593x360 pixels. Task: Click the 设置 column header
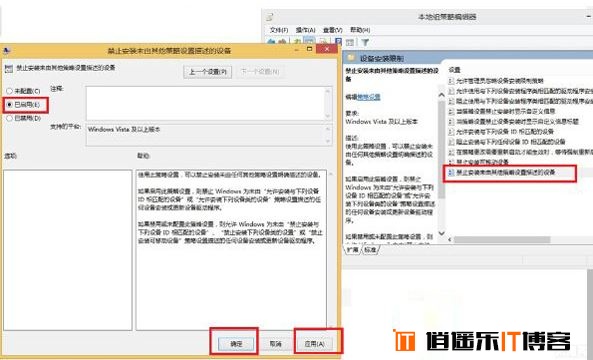click(454, 70)
